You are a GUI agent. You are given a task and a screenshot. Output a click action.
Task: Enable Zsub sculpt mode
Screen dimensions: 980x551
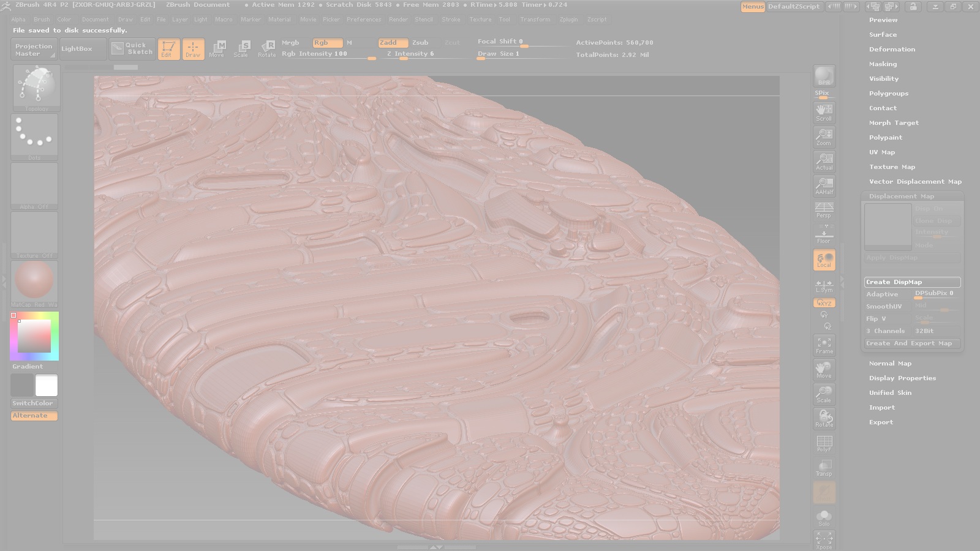(x=420, y=43)
